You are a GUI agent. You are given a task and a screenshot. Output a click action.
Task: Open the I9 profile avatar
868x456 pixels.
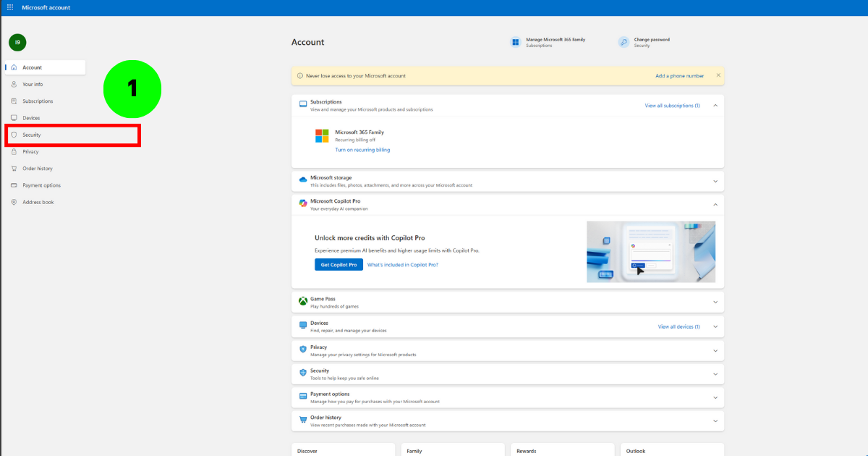pyautogui.click(x=17, y=42)
